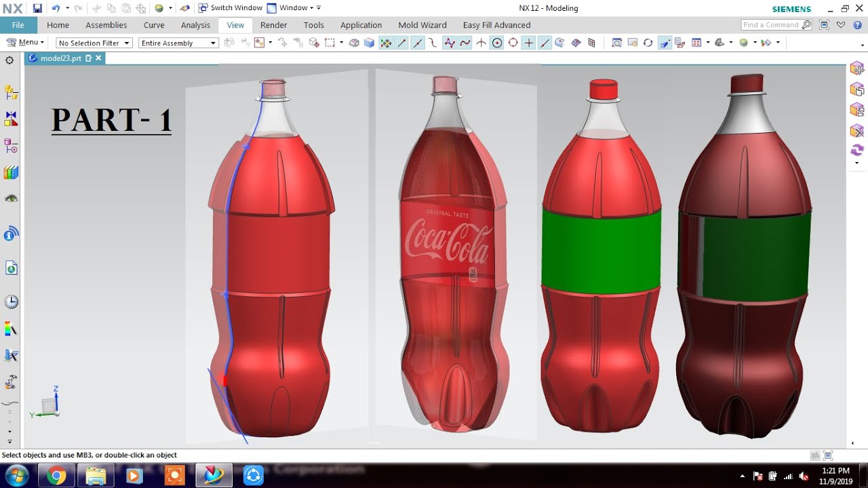This screenshot has height=488, width=868.
Task: Open the rendering style dropdown arrow
Action: coord(731,43)
